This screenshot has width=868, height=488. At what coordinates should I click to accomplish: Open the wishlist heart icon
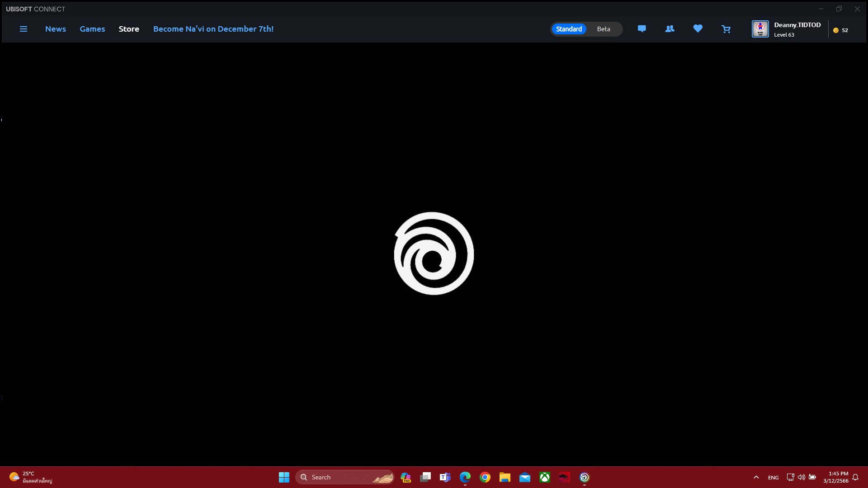[x=698, y=29]
